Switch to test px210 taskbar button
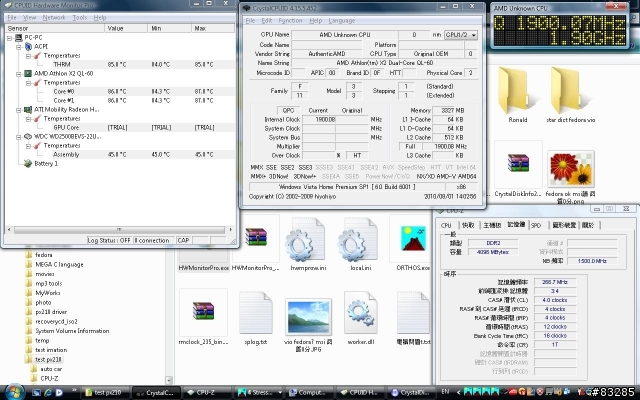The width and height of the screenshot is (640, 400). click(x=107, y=393)
